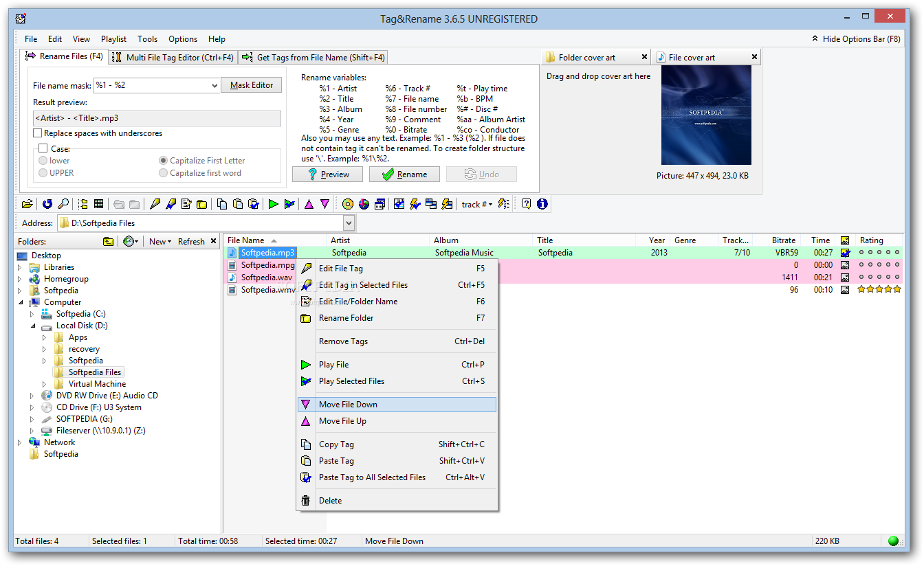Screen dimensions: 924x566
Task: Click the grid columns icon in the toolbar
Action: [x=99, y=204]
